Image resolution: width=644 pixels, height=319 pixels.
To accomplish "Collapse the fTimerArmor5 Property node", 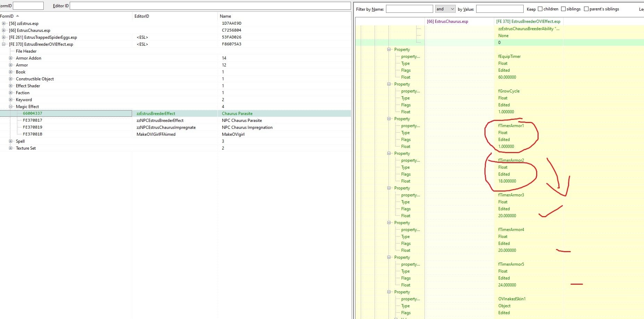I will point(389,257).
